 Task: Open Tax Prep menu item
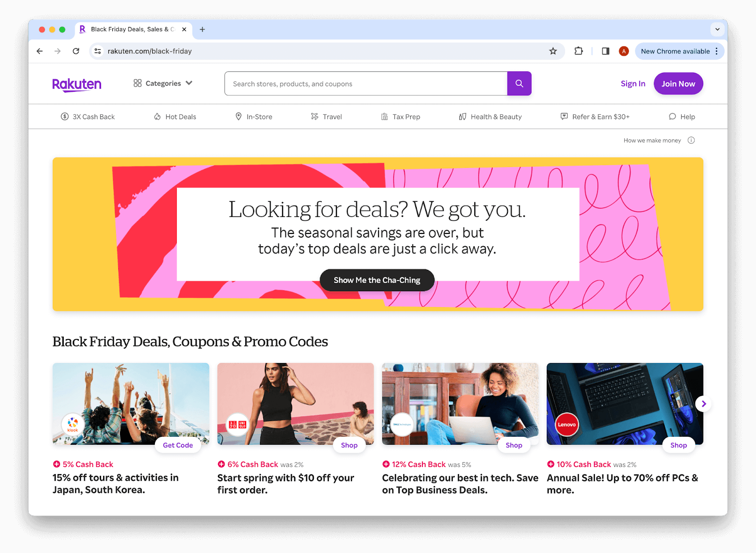401,117
